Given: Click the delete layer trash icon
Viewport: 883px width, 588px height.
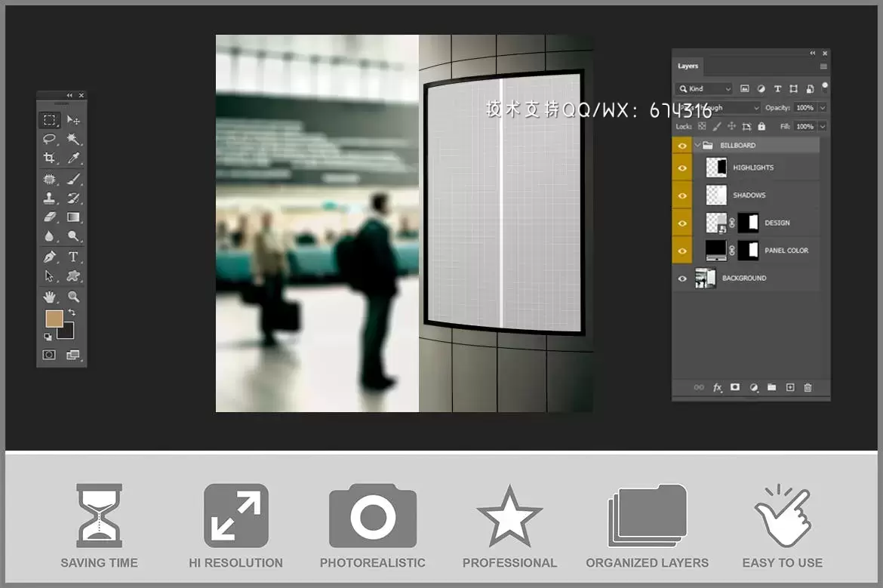Looking at the screenshot, I should (x=808, y=387).
